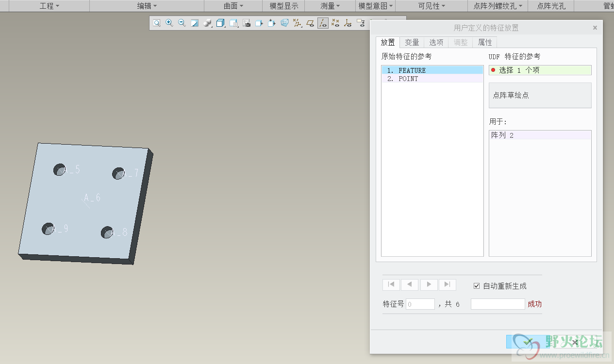Select the A_9 axis label
The height and width of the screenshot is (364, 614).
point(60,229)
